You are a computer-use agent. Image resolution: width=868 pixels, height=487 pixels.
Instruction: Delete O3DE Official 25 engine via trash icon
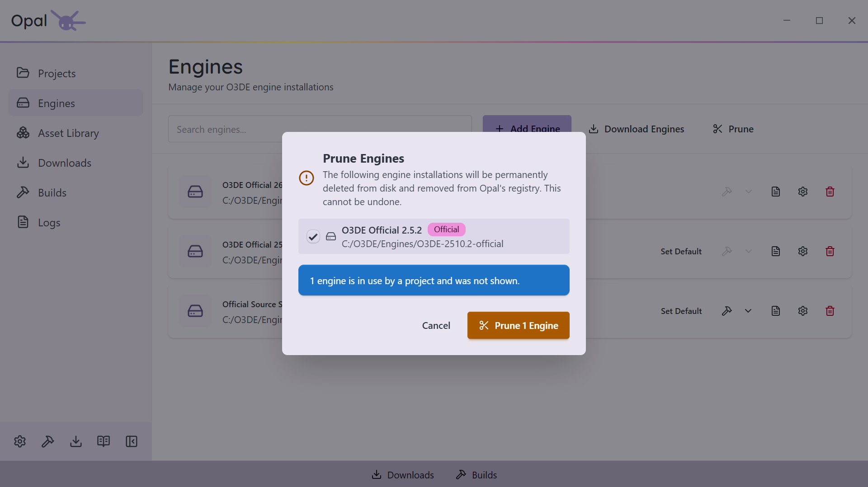830,251
